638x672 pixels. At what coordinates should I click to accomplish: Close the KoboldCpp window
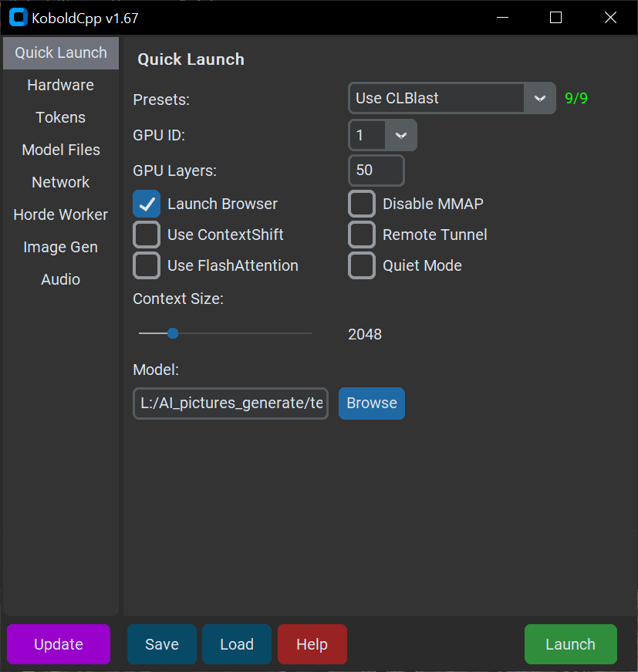(x=610, y=18)
